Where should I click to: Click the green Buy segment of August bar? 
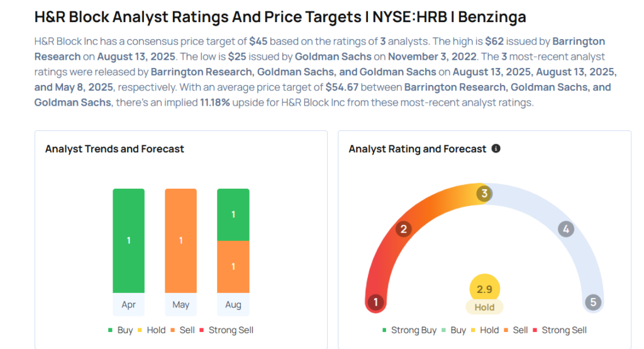[x=233, y=214]
